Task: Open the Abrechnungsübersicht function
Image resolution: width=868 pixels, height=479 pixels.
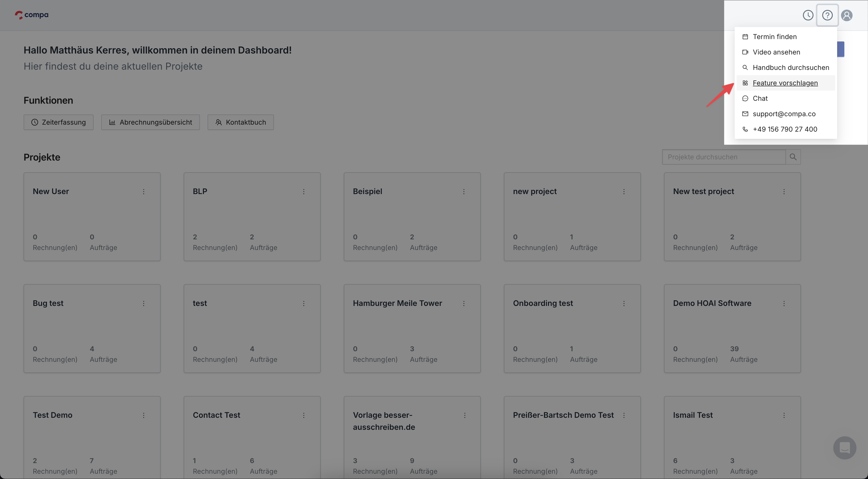Action: point(150,122)
